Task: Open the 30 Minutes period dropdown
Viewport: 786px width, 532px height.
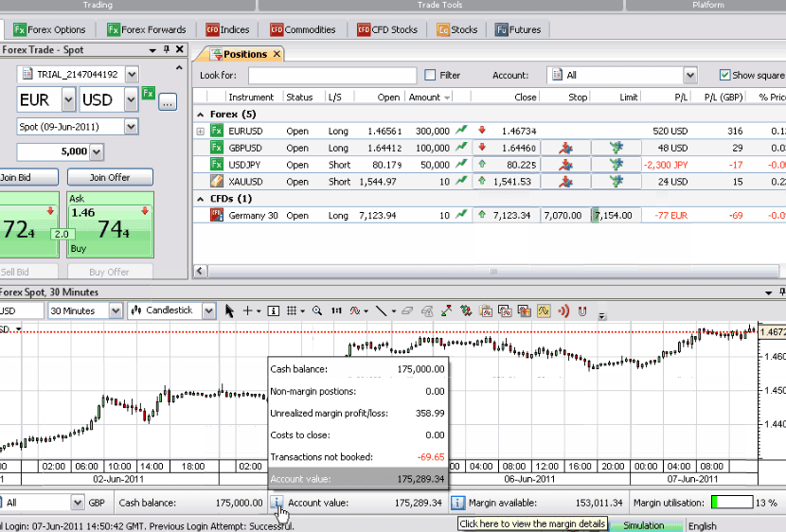Action: click(116, 311)
